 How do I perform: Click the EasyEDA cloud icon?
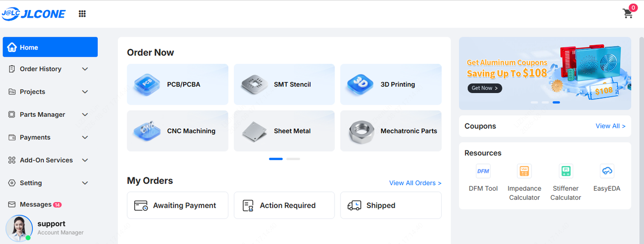click(607, 171)
